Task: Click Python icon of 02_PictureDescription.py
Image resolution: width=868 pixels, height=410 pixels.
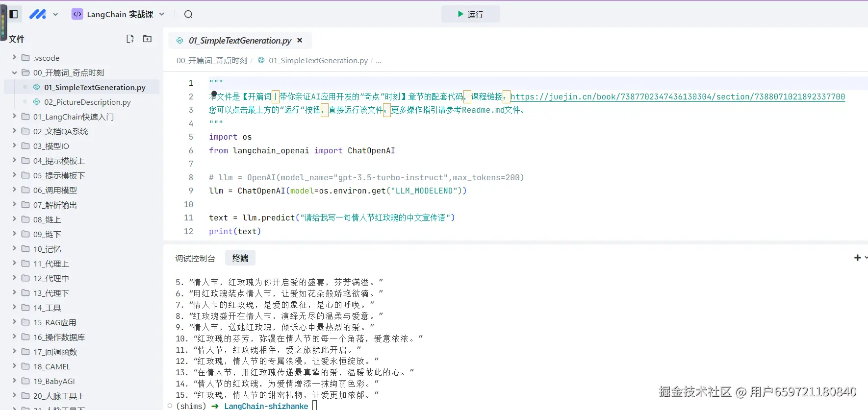Action: click(36, 102)
